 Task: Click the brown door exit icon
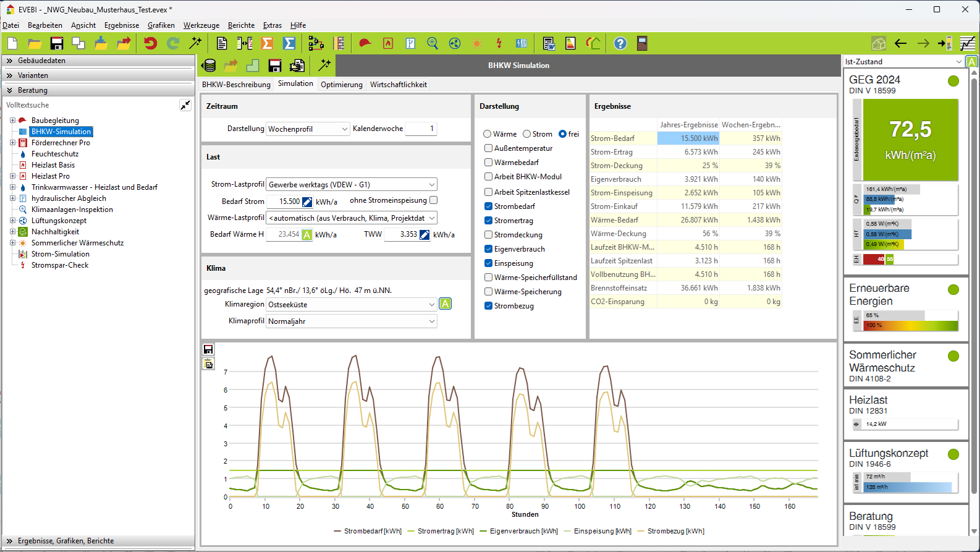click(x=642, y=43)
